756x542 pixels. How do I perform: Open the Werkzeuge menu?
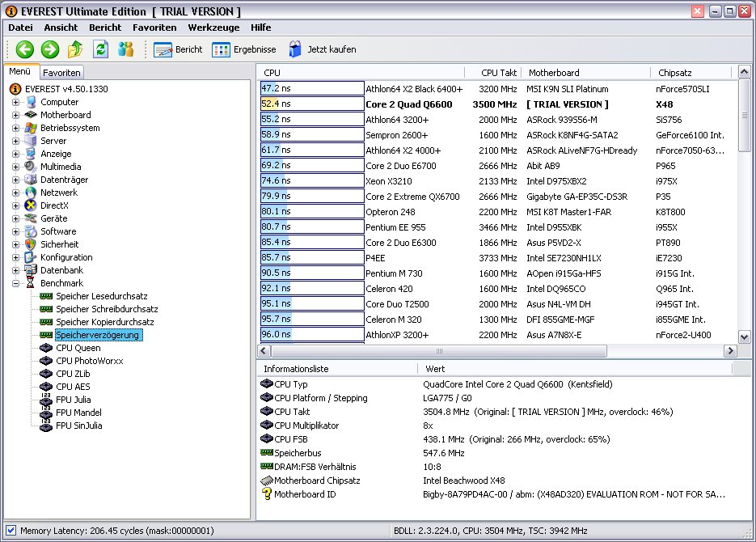coord(213,28)
